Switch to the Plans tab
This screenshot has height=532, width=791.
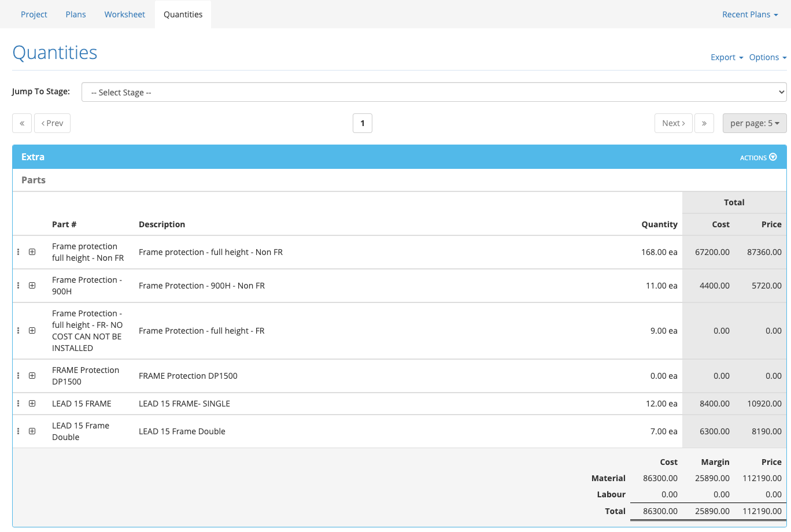coord(76,14)
